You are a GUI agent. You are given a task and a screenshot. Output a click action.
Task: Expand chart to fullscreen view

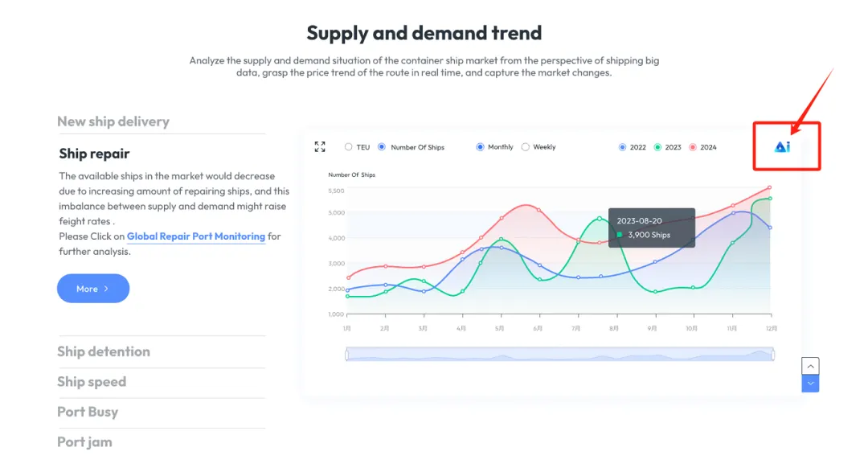(x=320, y=147)
